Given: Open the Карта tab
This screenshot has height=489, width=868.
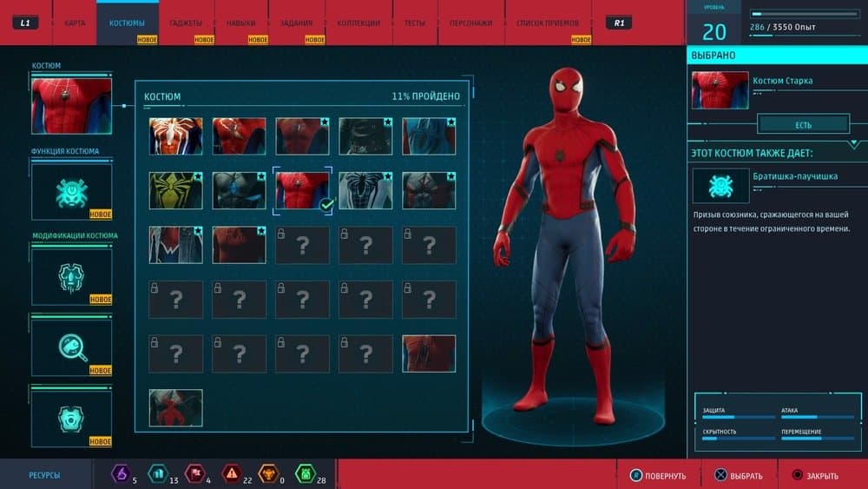Looking at the screenshot, I should (x=75, y=23).
